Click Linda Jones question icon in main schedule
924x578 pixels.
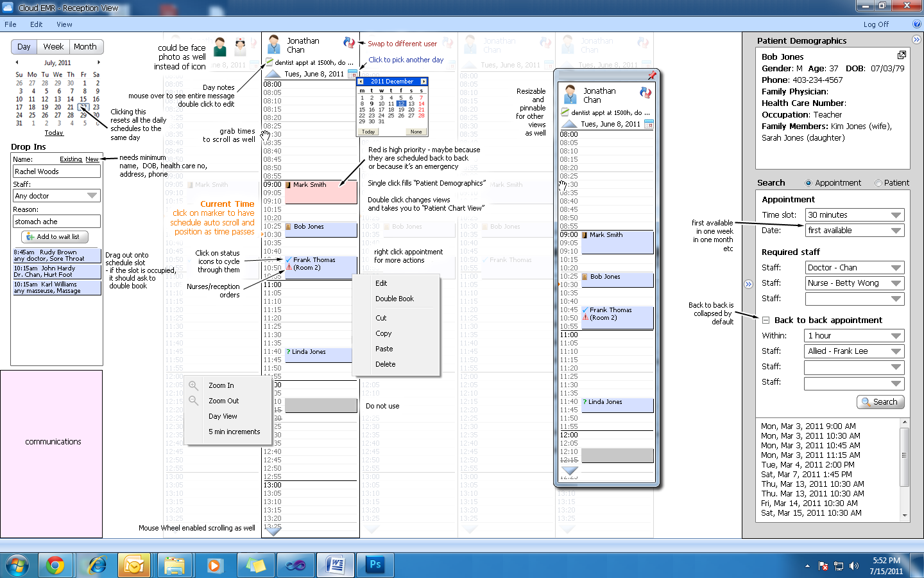tap(288, 352)
